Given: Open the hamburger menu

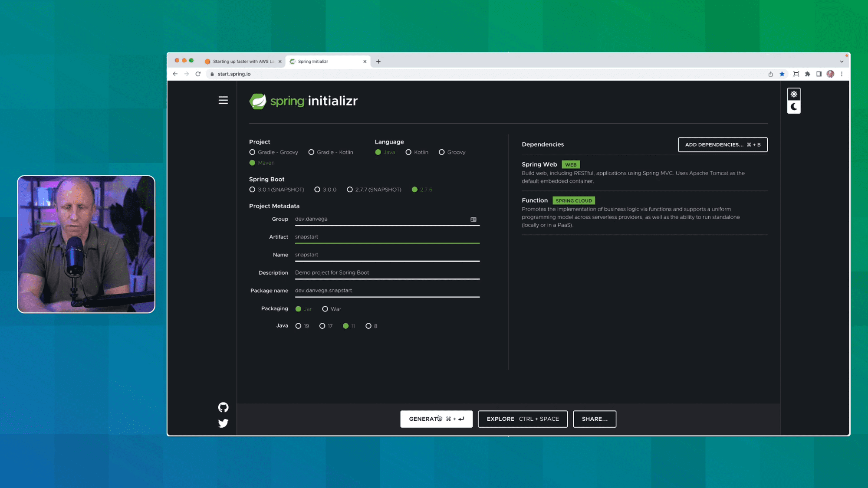Looking at the screenshot, I should point(223,100).
